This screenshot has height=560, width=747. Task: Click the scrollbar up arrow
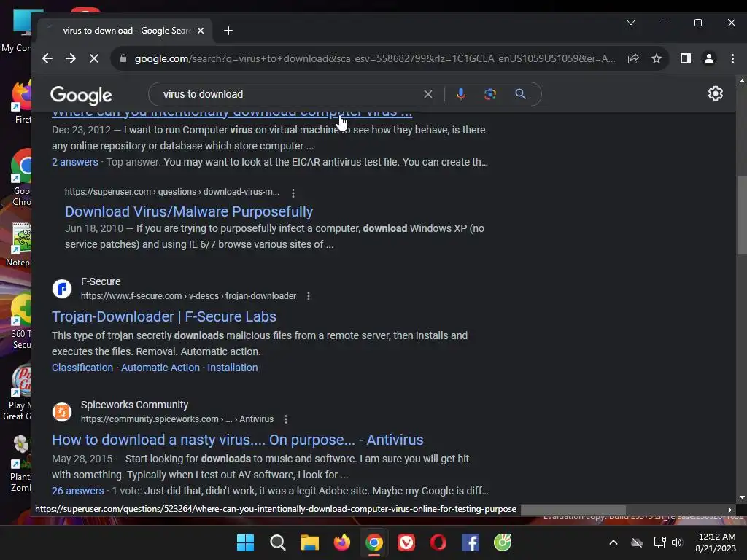pyautogui.click(x=741, y=82)
